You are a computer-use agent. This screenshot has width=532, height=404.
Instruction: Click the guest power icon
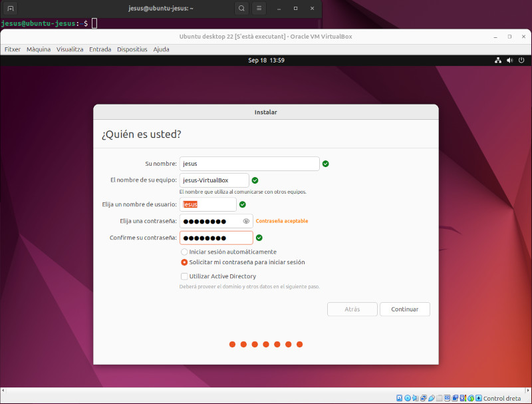click(x=521, y=60)
